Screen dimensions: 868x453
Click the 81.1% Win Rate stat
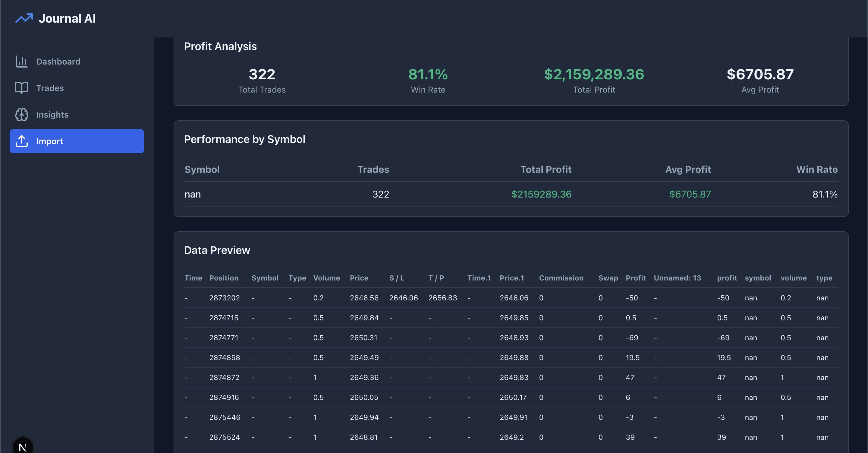point(428,74)
